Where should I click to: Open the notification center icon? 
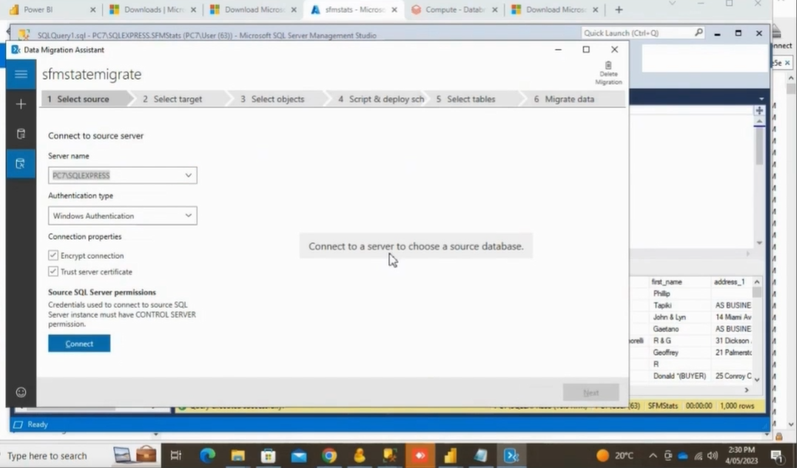(x=776, y=456)
